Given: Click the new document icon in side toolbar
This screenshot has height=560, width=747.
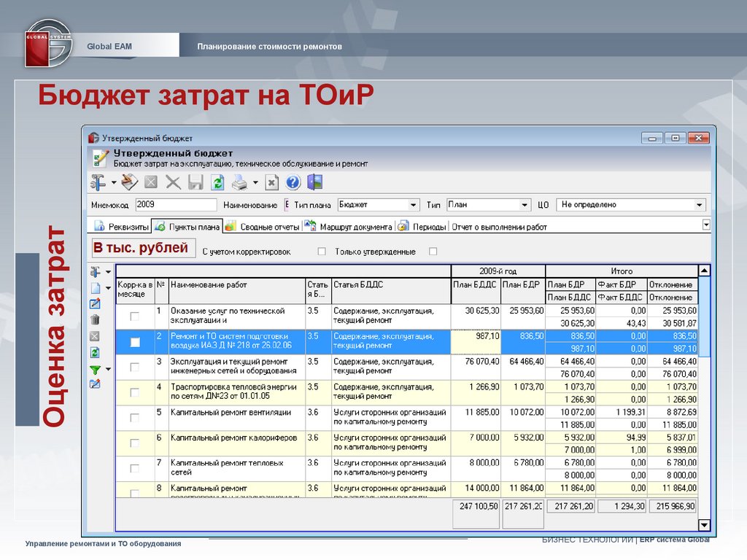Looking at the screenshot, I should point(95,288).
